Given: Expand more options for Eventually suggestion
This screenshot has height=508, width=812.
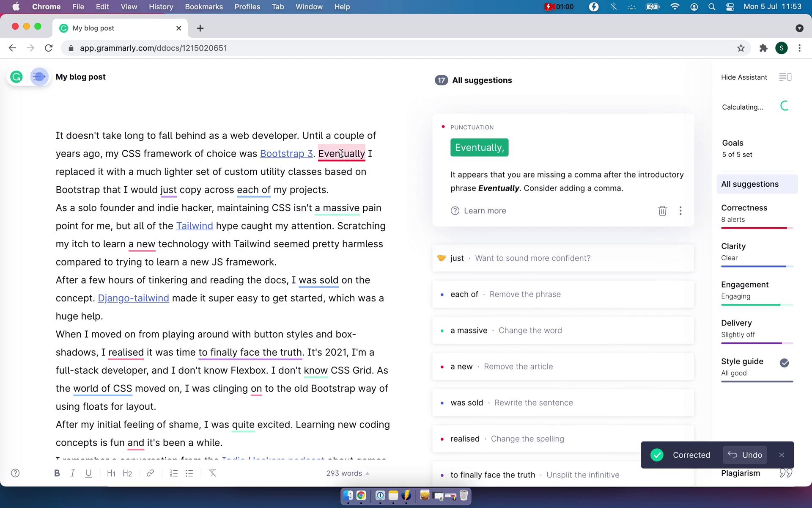Looking at the screenshot, I should (680, 210).
